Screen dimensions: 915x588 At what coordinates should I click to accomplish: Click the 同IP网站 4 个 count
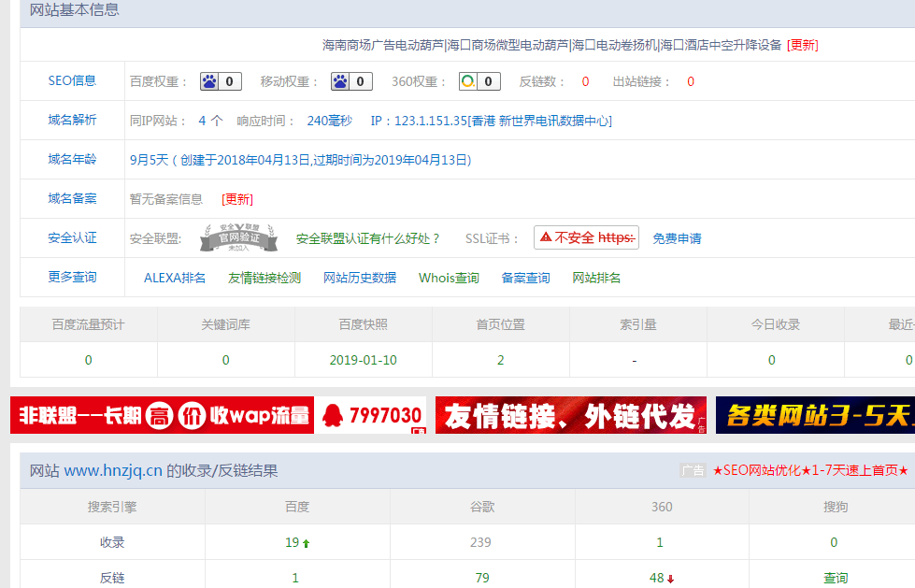pos(210,121)
